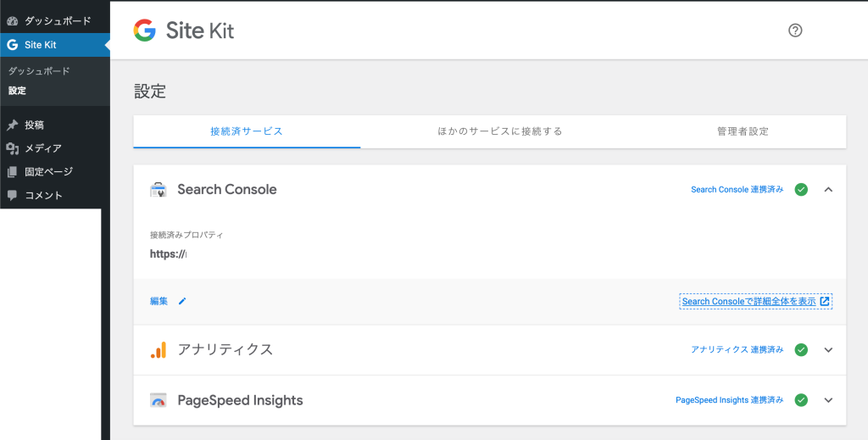Expand the PageSpeed Insights section chevron

pyautogui.click(x=828, y=400)
